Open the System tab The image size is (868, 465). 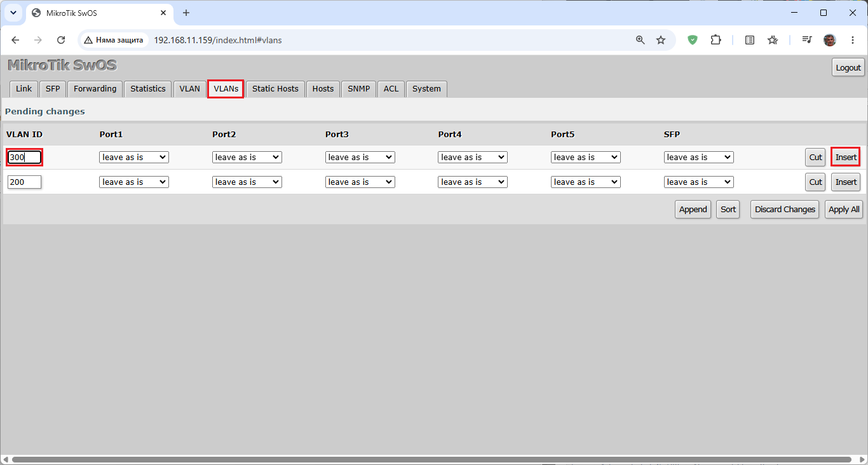point(426,89)
